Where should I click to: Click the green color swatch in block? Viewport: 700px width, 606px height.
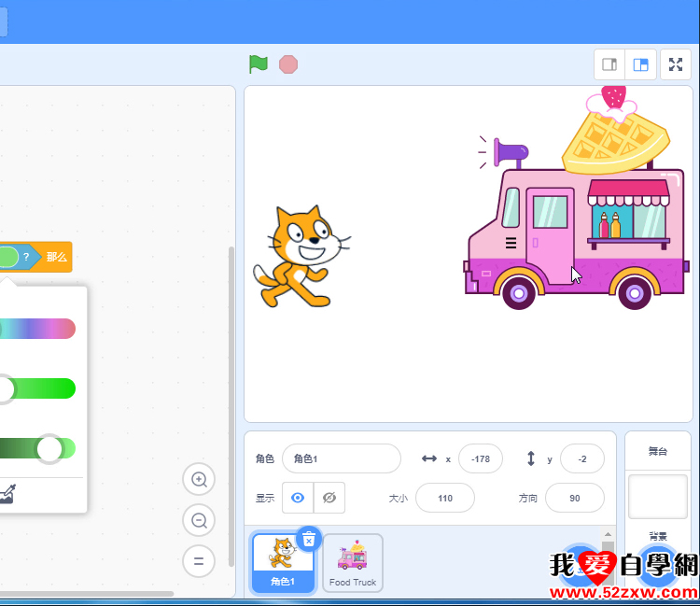click(x=7, y=257)
